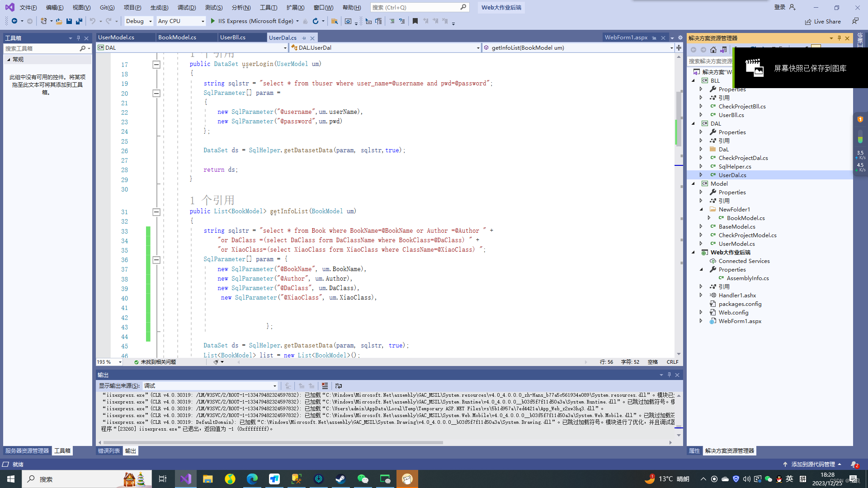
Task: Click the 错误列表 tab at the bottom
Action: click(109, 451)
